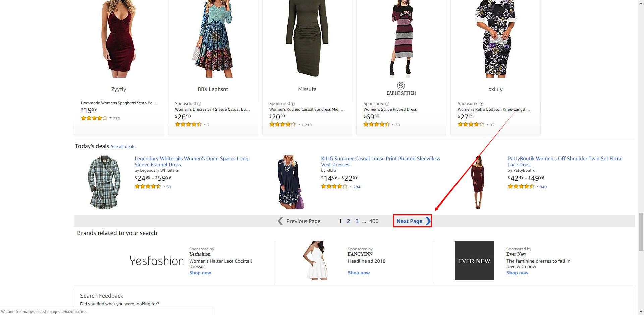The image size is (644, 315).
Task: Click Shop now under Yesfashion
Action: pyautogui.click(x=200, y=273)
